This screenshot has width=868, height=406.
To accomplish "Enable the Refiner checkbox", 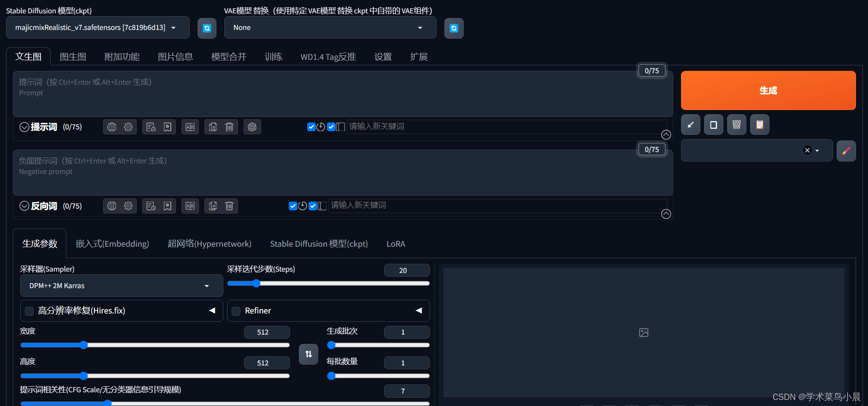I will (236, 311).
